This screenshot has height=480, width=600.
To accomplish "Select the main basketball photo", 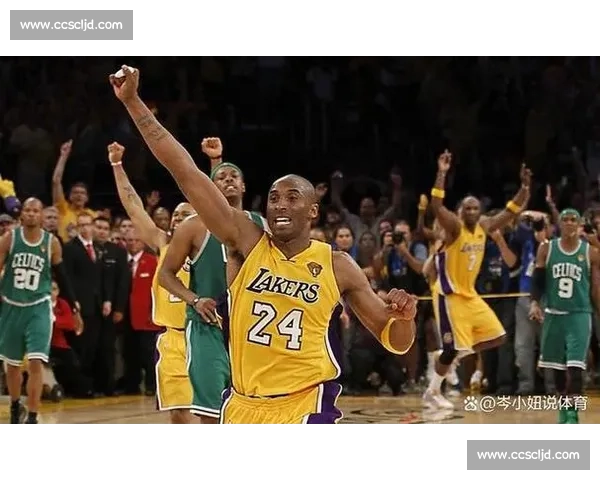I will coord(300,240).
